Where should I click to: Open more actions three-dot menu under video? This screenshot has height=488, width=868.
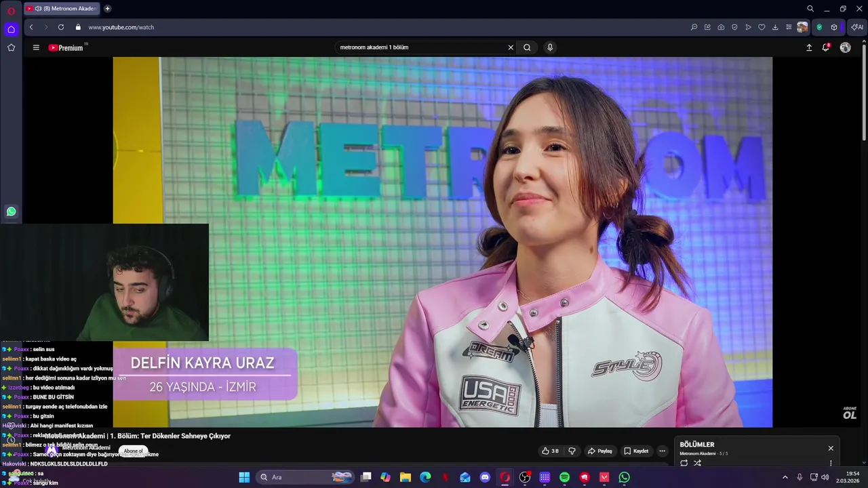click(663, 451)
